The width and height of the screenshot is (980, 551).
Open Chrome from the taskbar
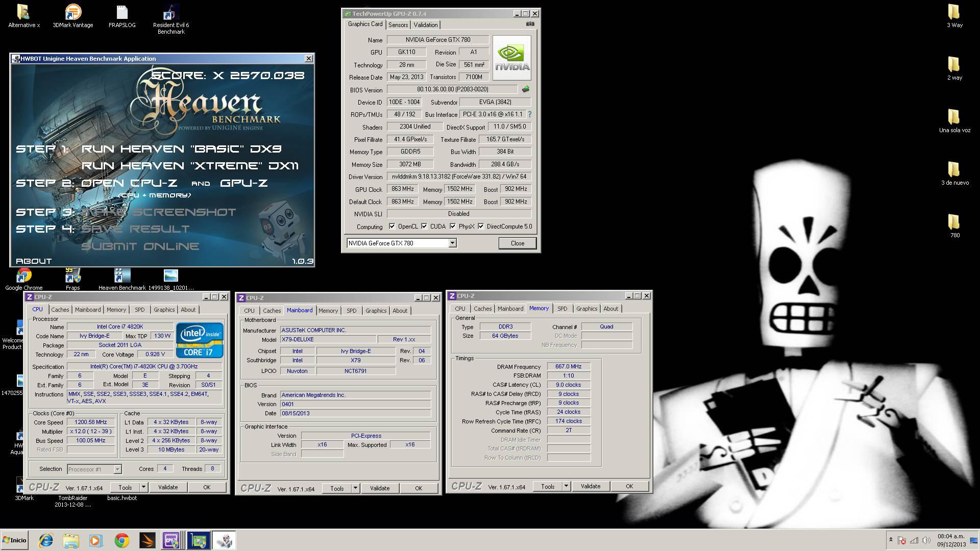click(x=121, y=540)
